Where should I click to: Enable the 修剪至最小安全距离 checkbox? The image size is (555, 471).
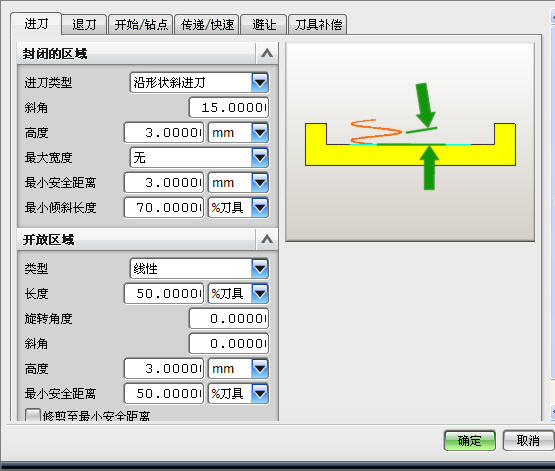click(x=33, y=415)
